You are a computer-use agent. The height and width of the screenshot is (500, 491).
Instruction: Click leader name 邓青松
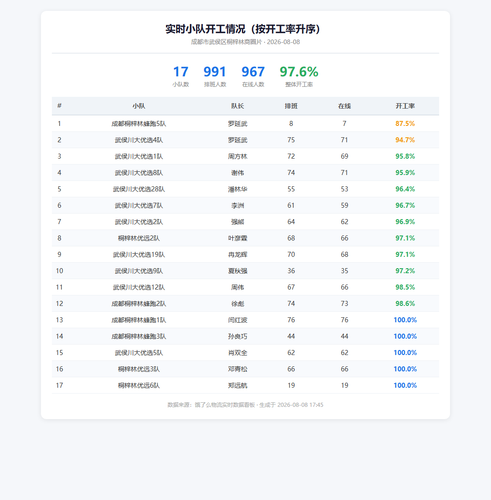(x=237, y=369)
